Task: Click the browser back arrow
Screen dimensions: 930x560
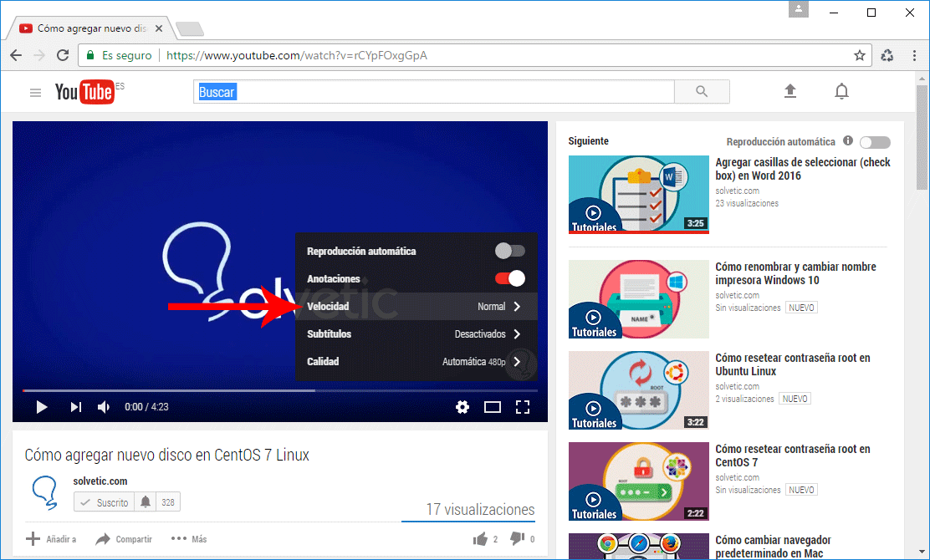Action: pyautogui.click(x=16, y=55)
